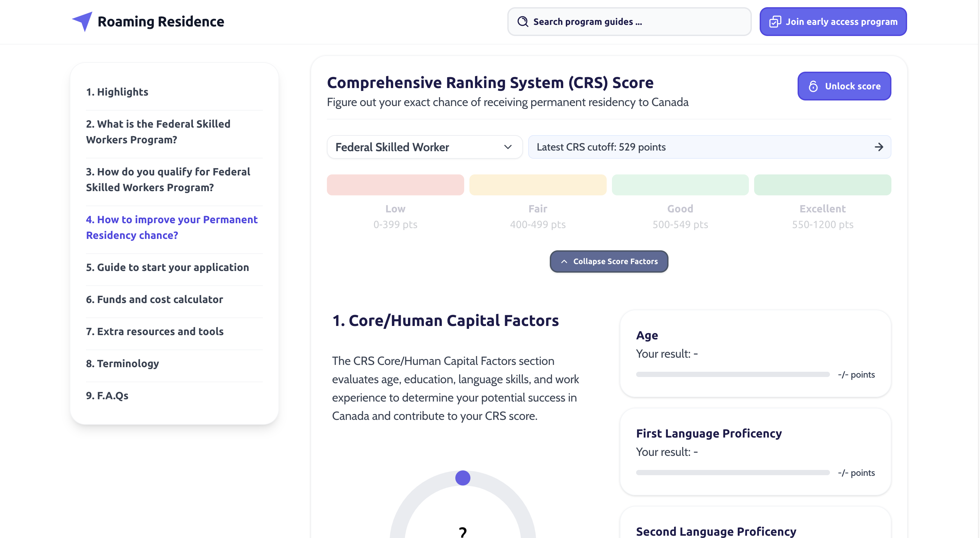Click the red Low score range bar

[395, 185]
